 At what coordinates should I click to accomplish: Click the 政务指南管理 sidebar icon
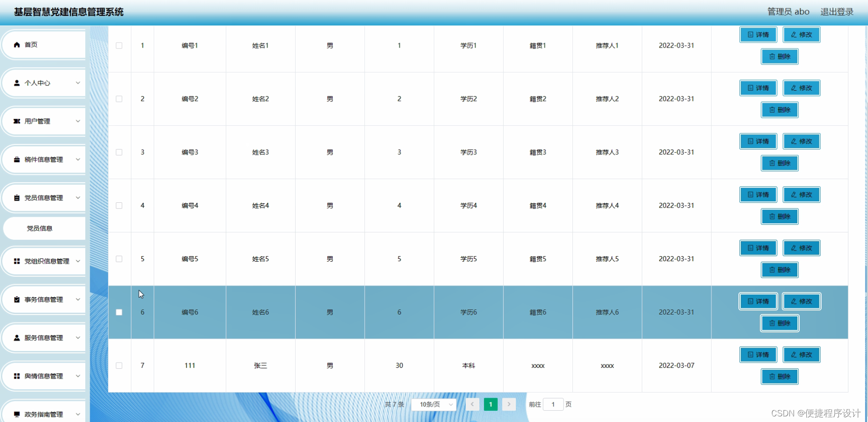17,414
